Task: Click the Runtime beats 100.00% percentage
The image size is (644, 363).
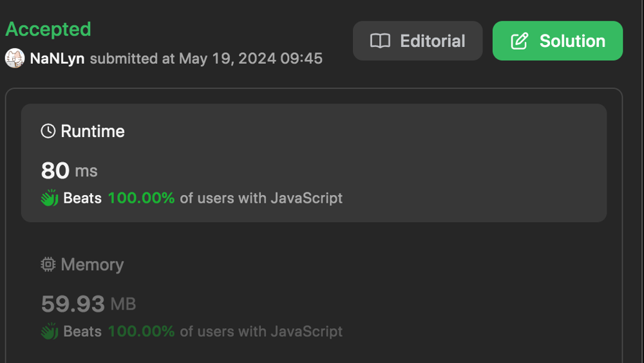Action: click(141, 198)
